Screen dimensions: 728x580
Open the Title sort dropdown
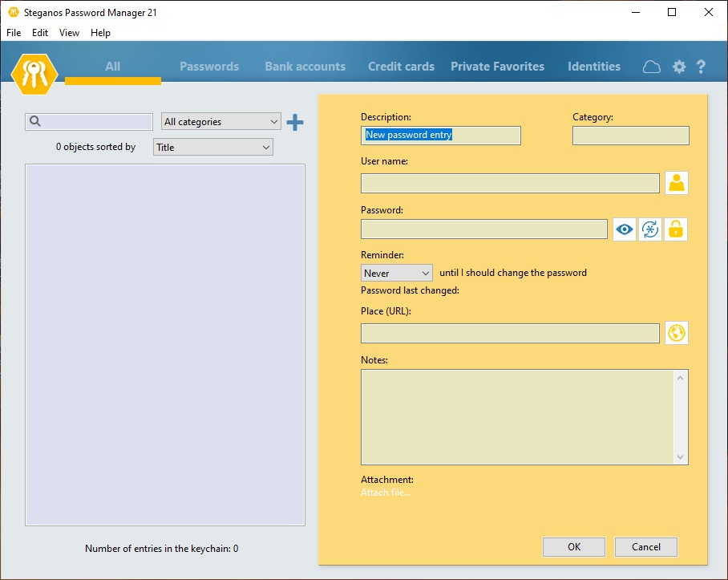tap(212, 147)
